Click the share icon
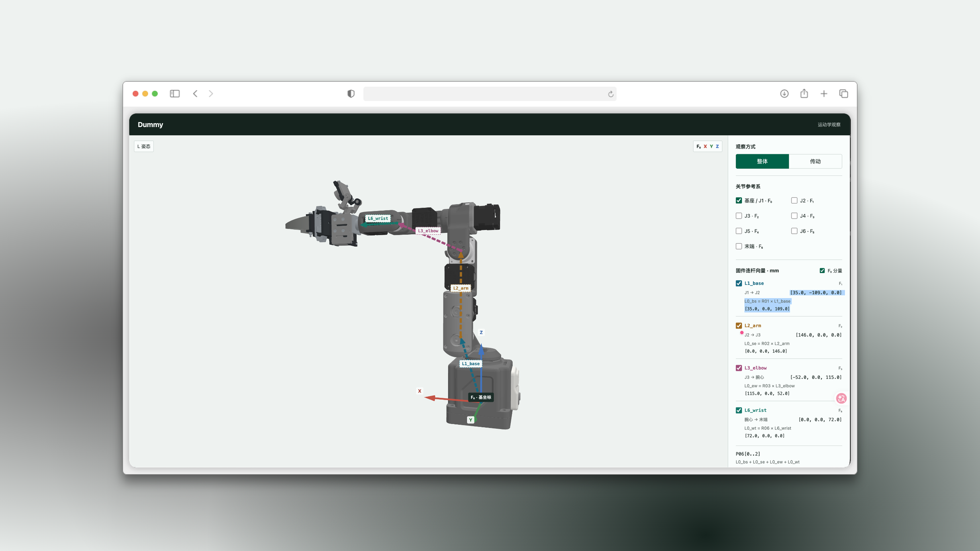980x551 pixels. point(804,93)
